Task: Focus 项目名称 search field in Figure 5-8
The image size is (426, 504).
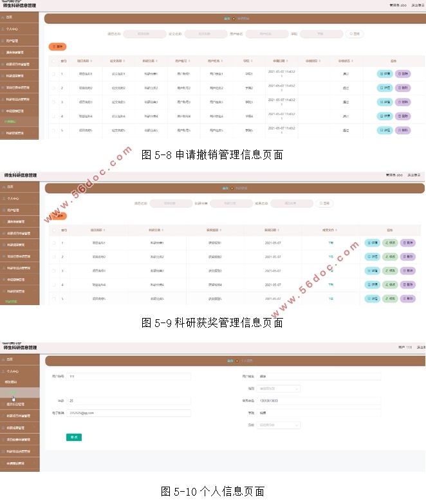Action: 145,33
